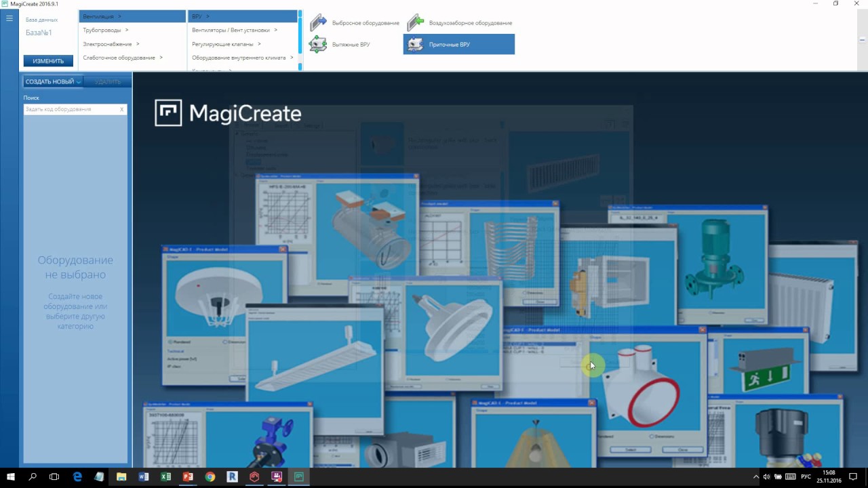The image size is (868, 488).
Task: Open Оборудование внутреннего климата submenu
Action: [x=243, y=58]
